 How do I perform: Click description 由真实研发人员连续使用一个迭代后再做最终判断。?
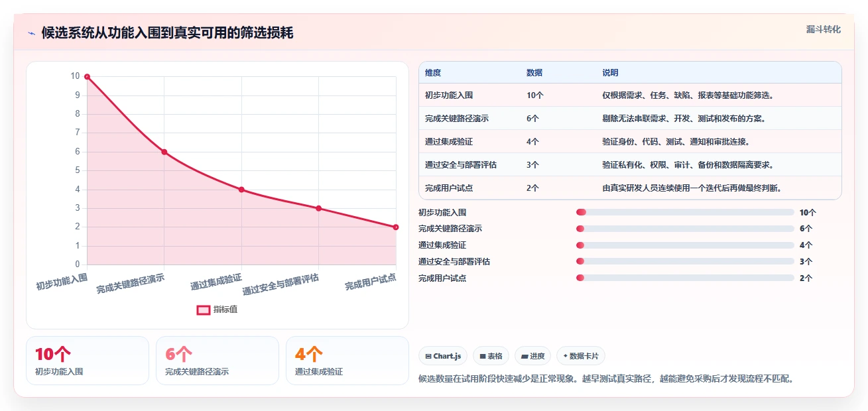pos(692,188)
